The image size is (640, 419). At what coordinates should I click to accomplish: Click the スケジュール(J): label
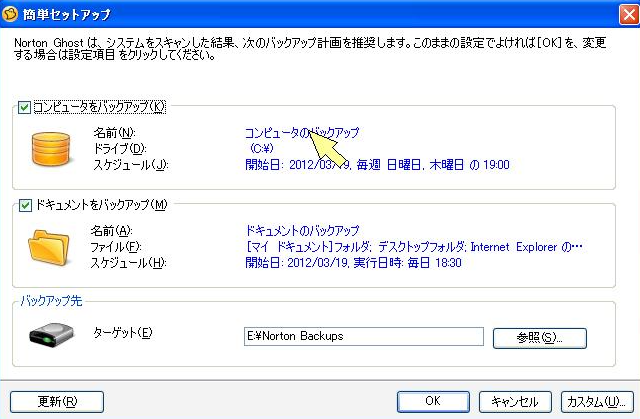(x=131, y=165)
